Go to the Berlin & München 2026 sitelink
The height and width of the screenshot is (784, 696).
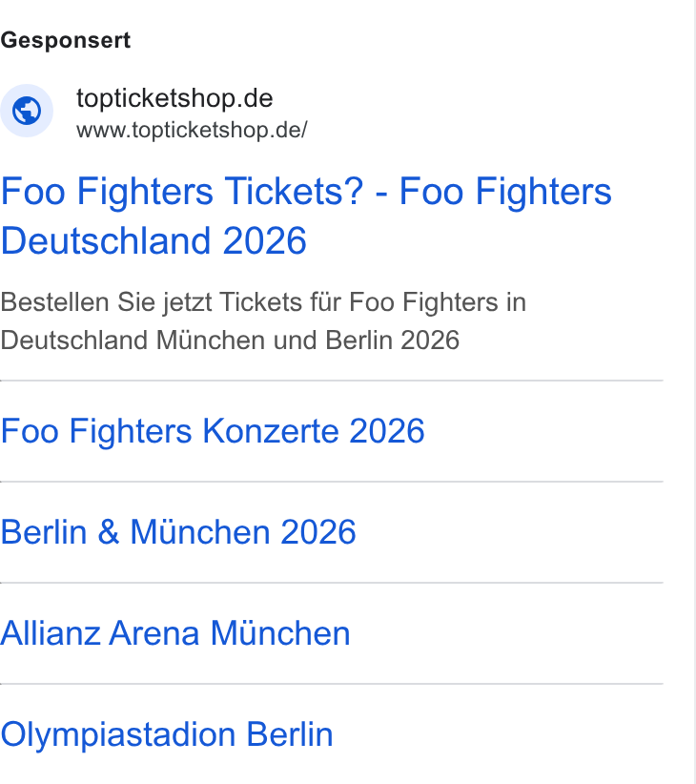point(178,532)
